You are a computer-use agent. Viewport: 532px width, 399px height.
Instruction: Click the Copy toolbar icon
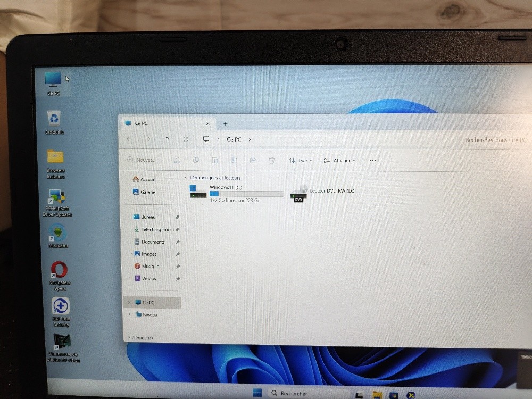196,160
